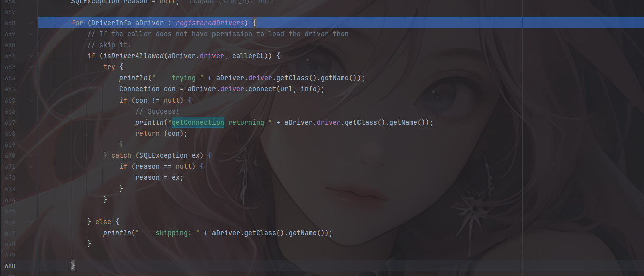
Task: Click line number 680 in the gutter
Action: (x=10, y=266)
